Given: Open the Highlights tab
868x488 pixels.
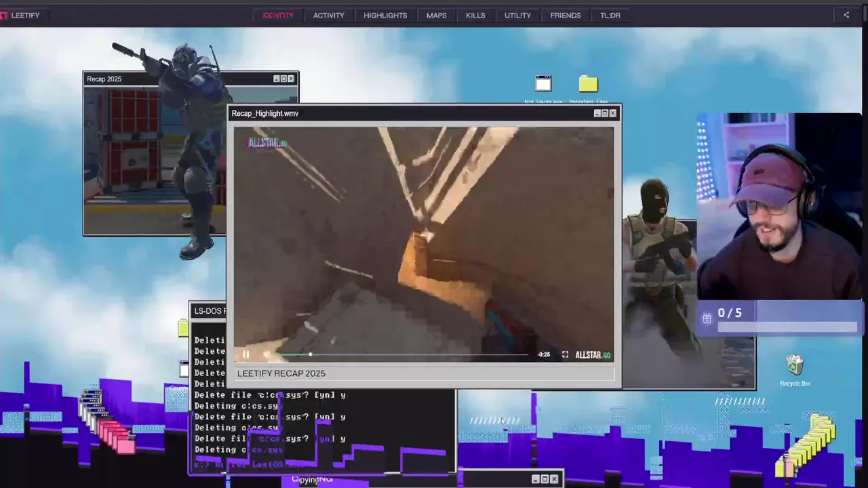Looking at the screenshot, I should click(385, 15).
